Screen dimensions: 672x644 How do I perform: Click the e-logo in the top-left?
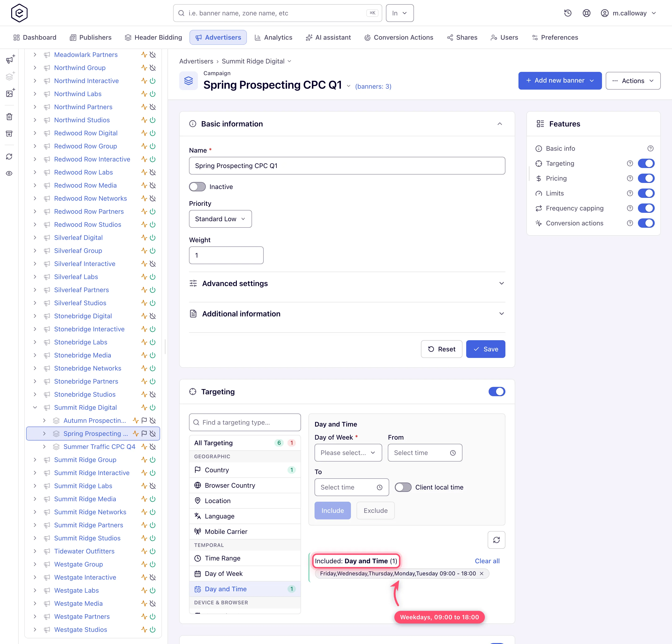tap(19, 13)
